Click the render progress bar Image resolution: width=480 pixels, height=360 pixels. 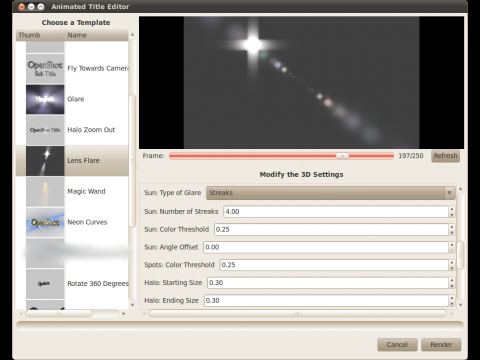240,326
